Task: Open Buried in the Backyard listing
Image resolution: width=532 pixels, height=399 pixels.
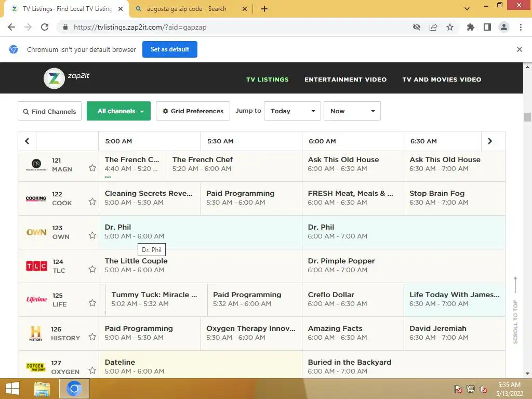Action: click(x=403, y=365)
